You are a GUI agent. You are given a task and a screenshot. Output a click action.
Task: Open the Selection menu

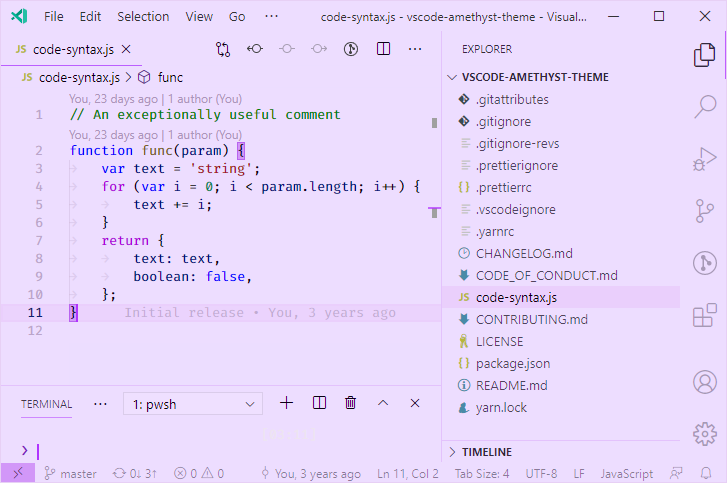point(143,17)
